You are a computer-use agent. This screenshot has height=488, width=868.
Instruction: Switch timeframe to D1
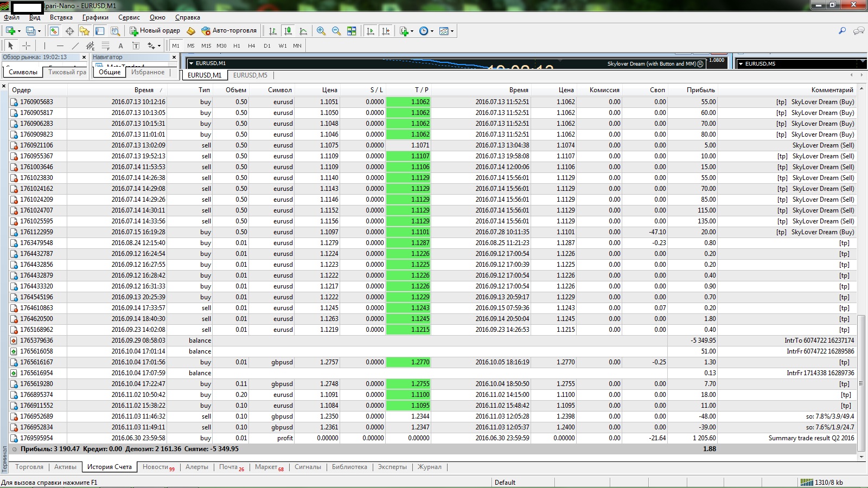[267, 46]
